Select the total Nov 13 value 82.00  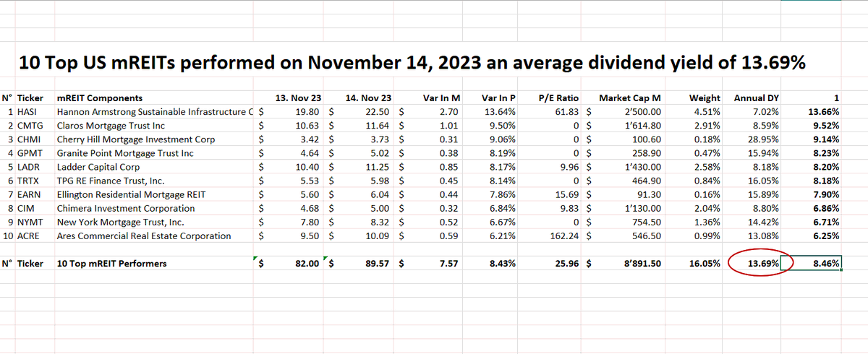(x=309, y=264)
